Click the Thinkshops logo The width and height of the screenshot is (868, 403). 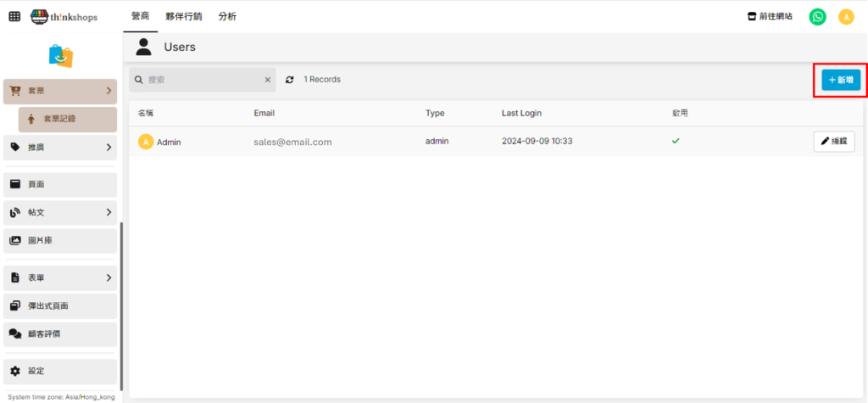64,16
